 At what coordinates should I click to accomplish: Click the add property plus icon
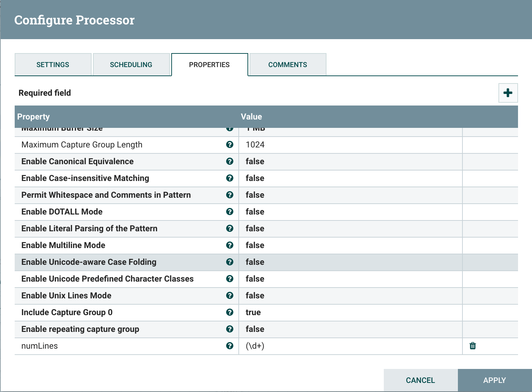(508, 93)
